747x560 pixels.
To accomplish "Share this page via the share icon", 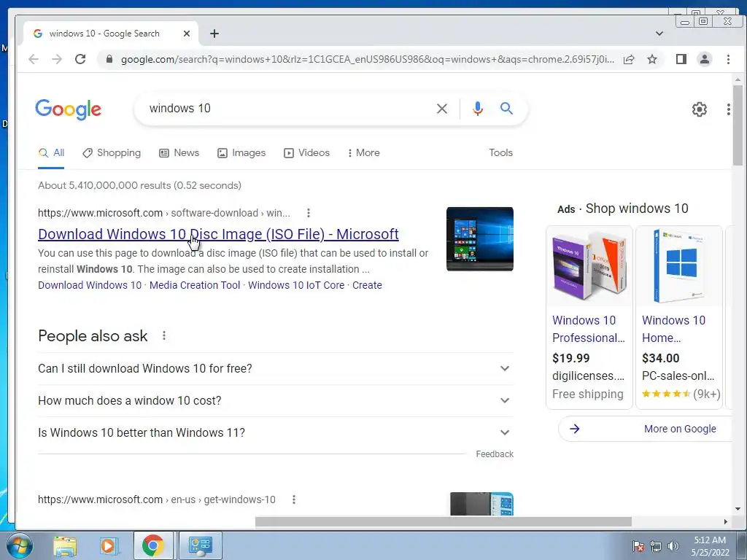I will click(x=629, y=59).
